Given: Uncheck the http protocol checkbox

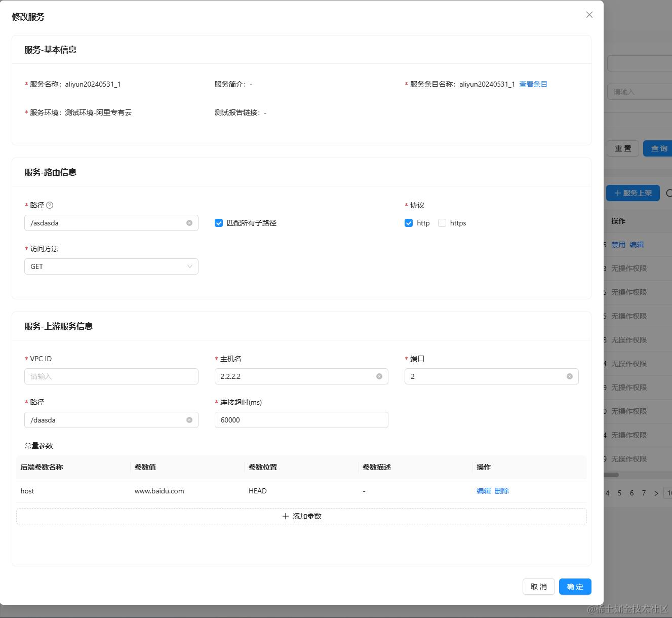Looking at the screenshot, I should (x=409, y=223).
